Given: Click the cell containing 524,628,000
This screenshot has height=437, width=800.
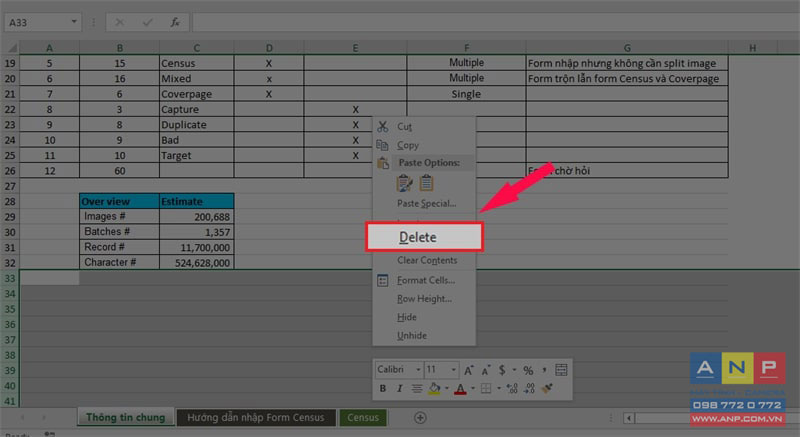Looking at the screenshot, I should pyautogui.click(x=196, y=263).
